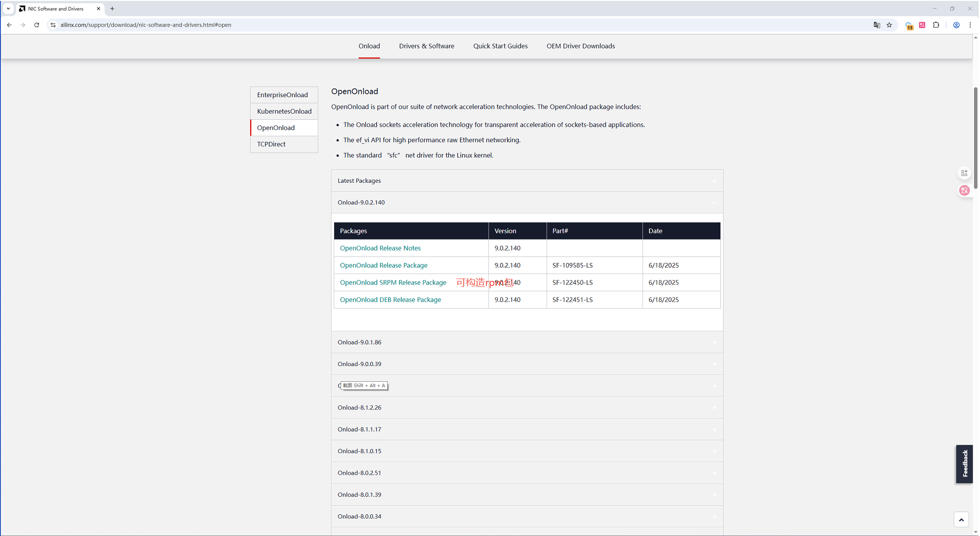
Task: Click the scroll-to-top arrow button
Action: [x=961, y=519]
